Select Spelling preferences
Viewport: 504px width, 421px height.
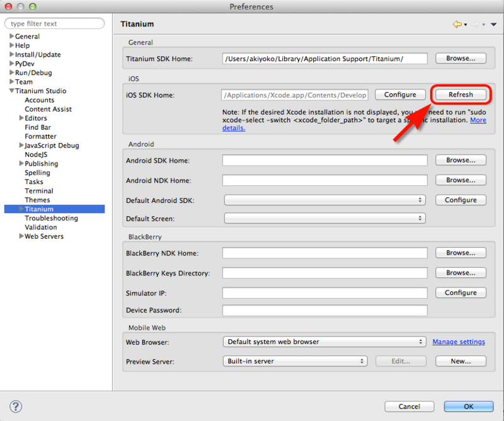(37, 173)
